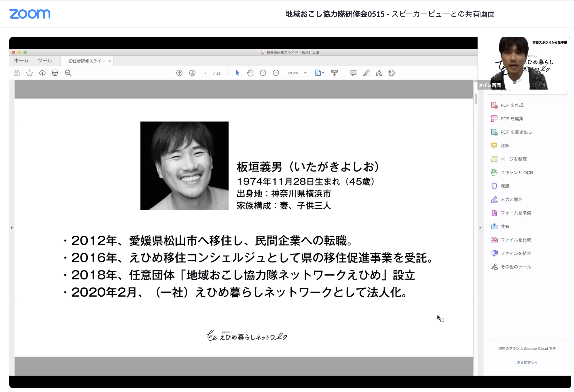Open the ファイルを比較 tool

511,240
